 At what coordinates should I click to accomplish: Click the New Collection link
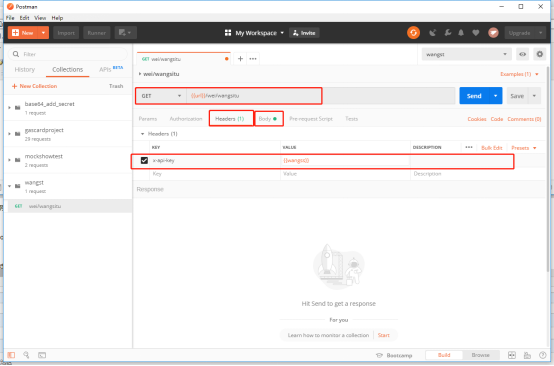(35, 86)
